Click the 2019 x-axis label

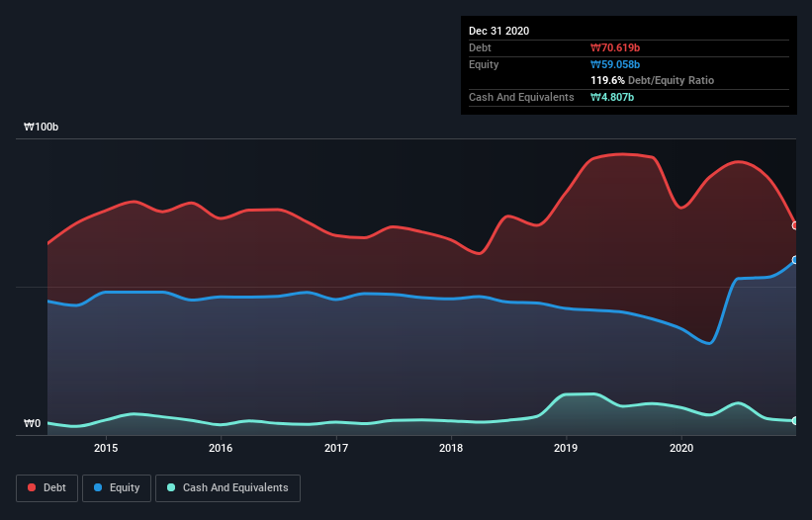point(566,448)
